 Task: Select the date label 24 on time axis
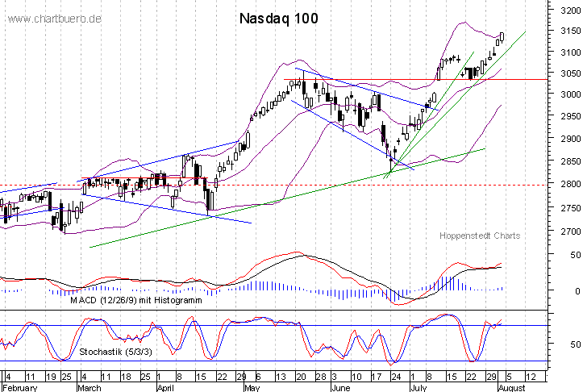[x=396, y=377]
